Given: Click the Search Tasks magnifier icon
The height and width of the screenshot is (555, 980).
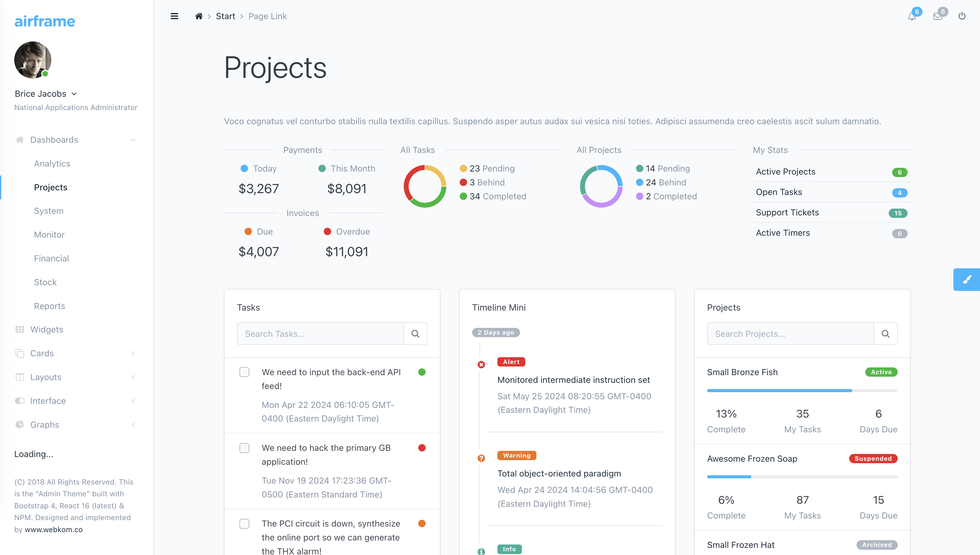Looking at the screenshot, I should coord(415,334).
